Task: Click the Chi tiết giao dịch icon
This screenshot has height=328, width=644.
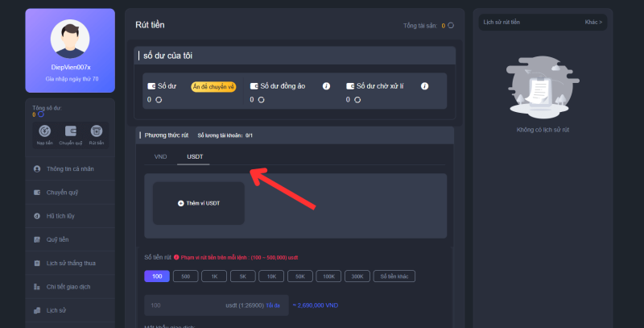Action: tap(37, 287)
